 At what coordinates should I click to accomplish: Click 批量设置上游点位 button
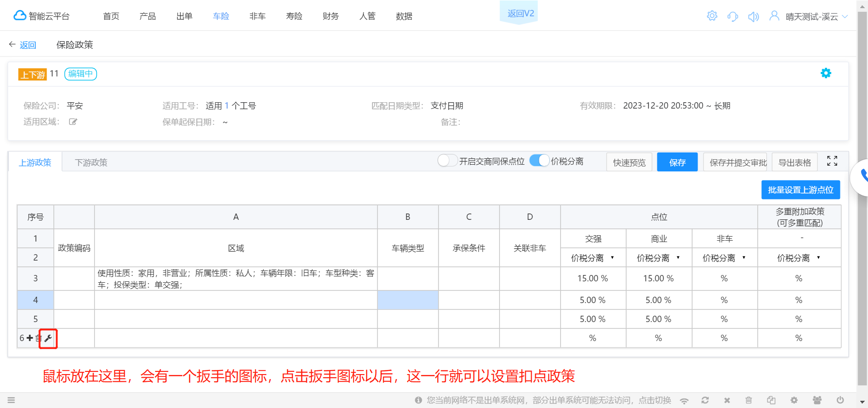click(x=801, y=190)
